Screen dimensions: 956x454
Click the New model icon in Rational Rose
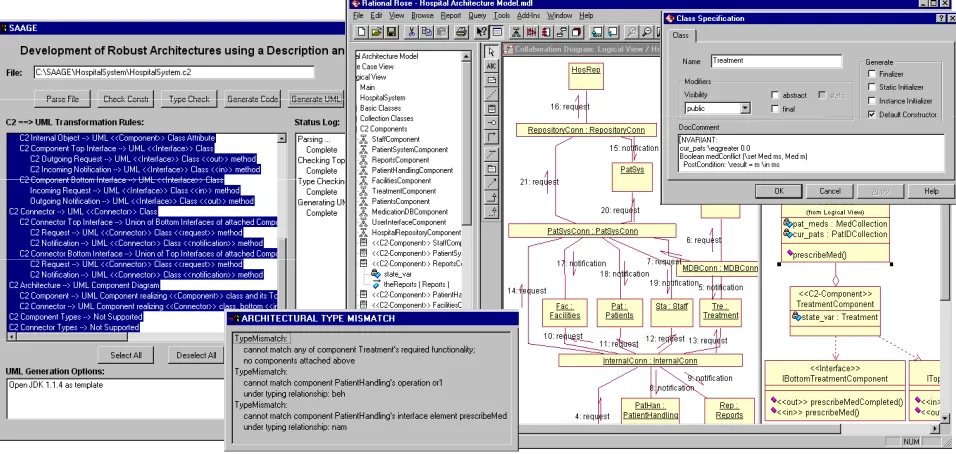click(x=361, y=32)
